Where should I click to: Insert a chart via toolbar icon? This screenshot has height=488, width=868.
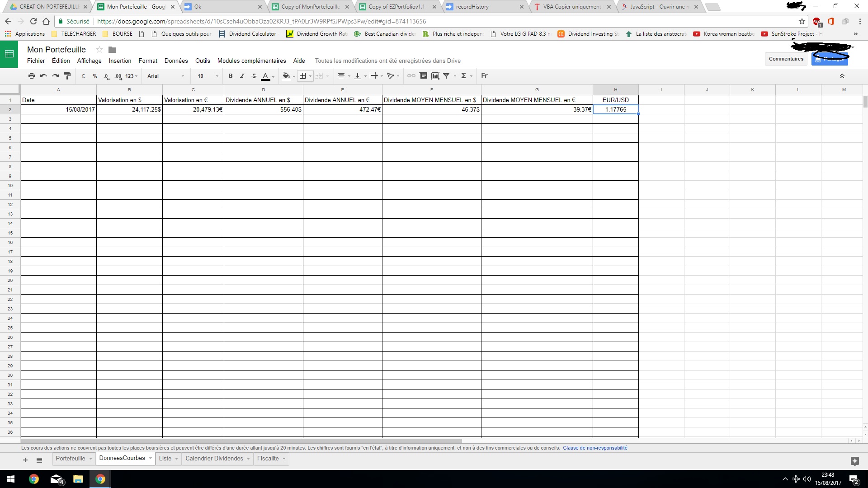tap(435, 76)
